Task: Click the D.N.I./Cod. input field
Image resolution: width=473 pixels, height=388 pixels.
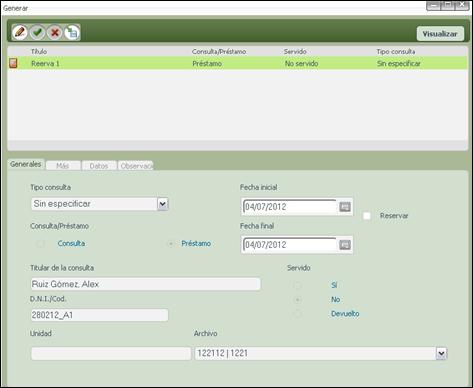Action: coord(99,315)
